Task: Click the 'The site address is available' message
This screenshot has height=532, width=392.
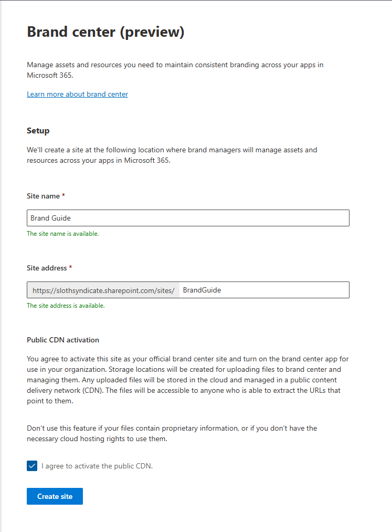Action: point(66,306)
